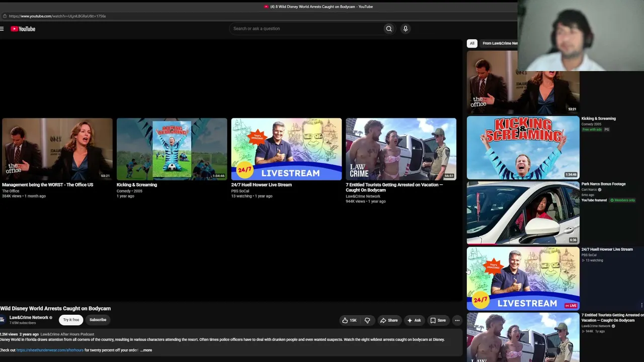Expand the description with ...more
Image resolution: width=644 pixels, height=362 pixels.
146,350
